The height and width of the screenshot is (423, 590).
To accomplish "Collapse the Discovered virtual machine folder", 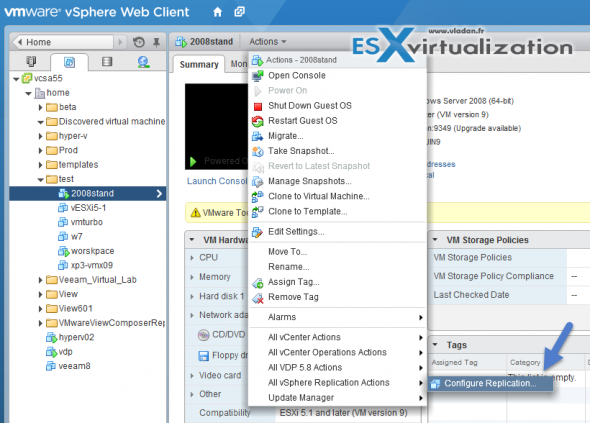I will coord(40,122).
